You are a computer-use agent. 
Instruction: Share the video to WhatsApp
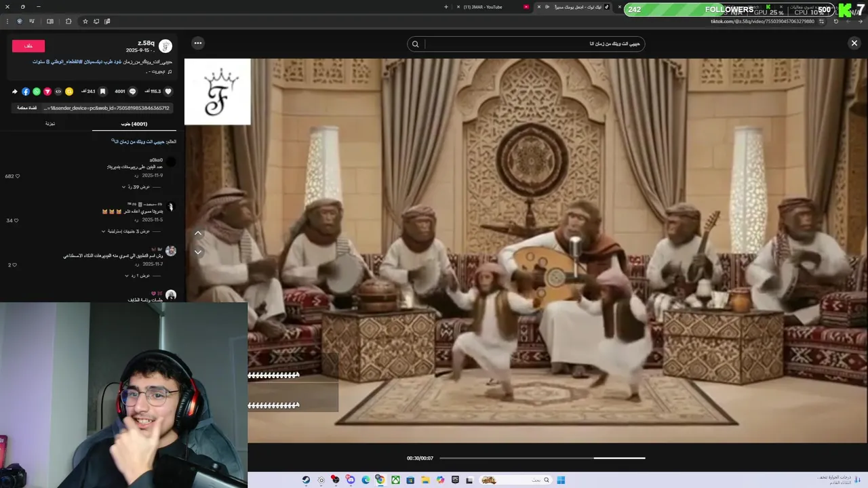pos(37,91)
